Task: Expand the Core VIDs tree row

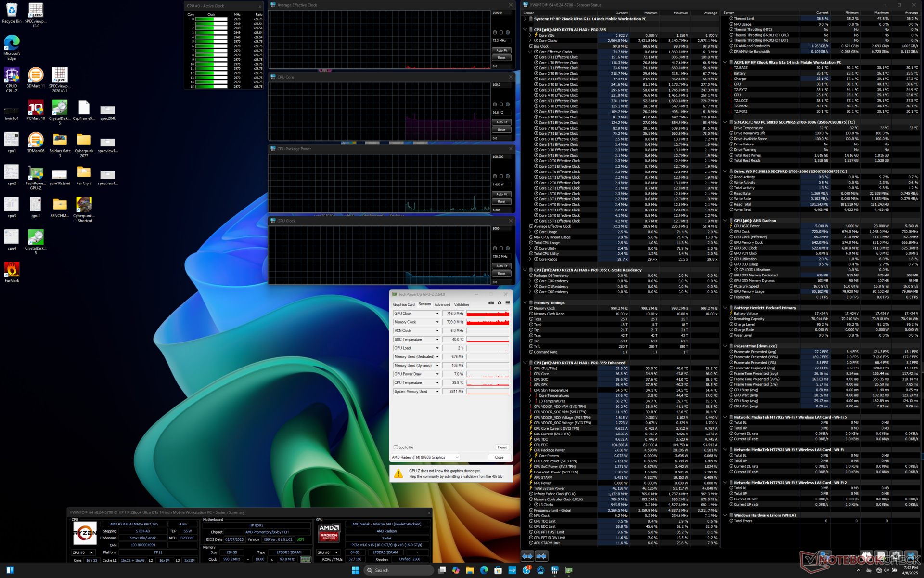Action: pyautogui.click(x=530, y=35)
